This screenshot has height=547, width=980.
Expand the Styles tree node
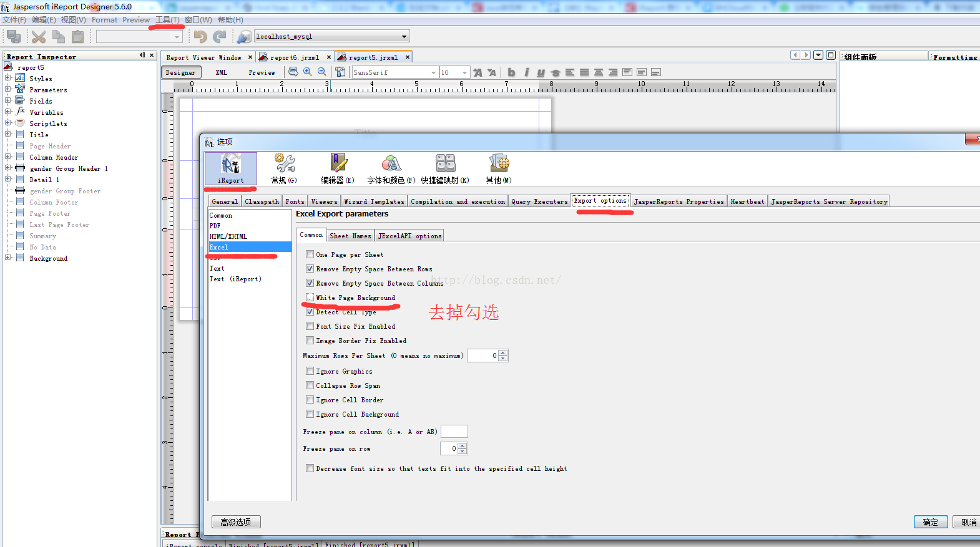click(x=7, y=78)
